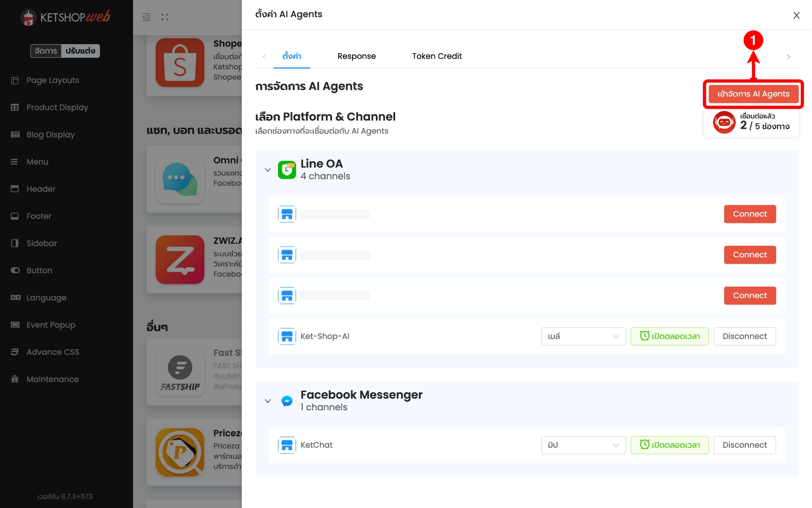Click the ZWIZ.AI app icon

(180, 259)
